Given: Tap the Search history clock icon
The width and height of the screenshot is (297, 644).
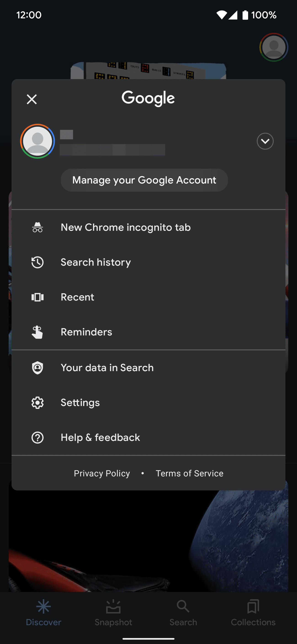Looking at the screenshot, I should 37,262.
